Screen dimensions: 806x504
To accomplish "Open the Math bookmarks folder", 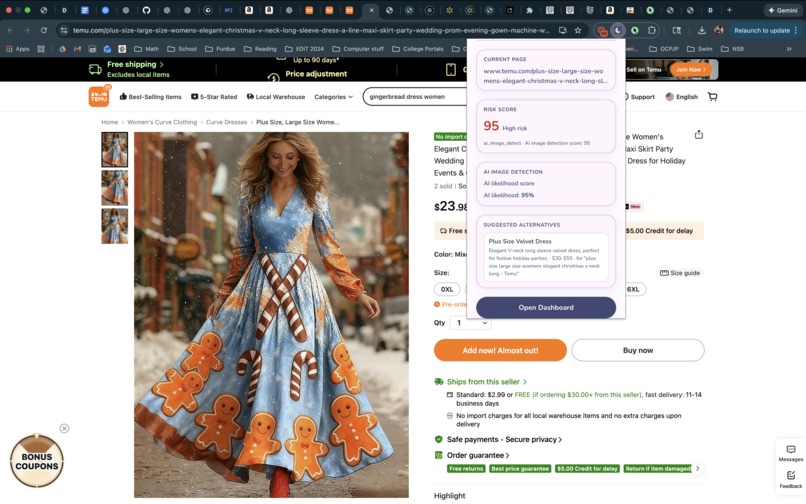I will pos(146,49).
